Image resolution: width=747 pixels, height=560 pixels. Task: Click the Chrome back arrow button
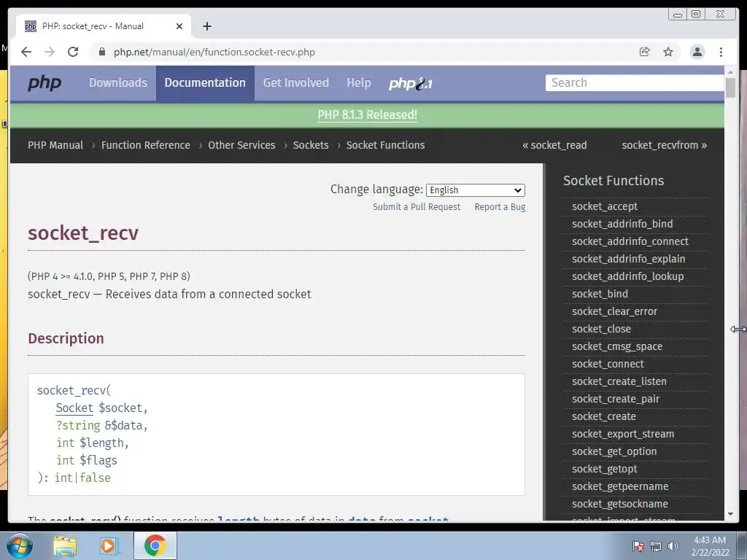point(26,52)
